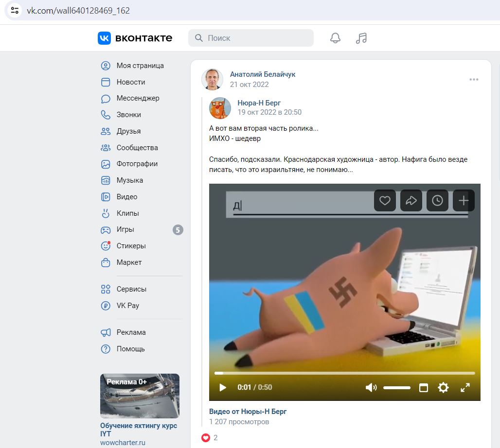Open the music note icon in header
This screenshot has height=448, width=500.
(361, 38)
